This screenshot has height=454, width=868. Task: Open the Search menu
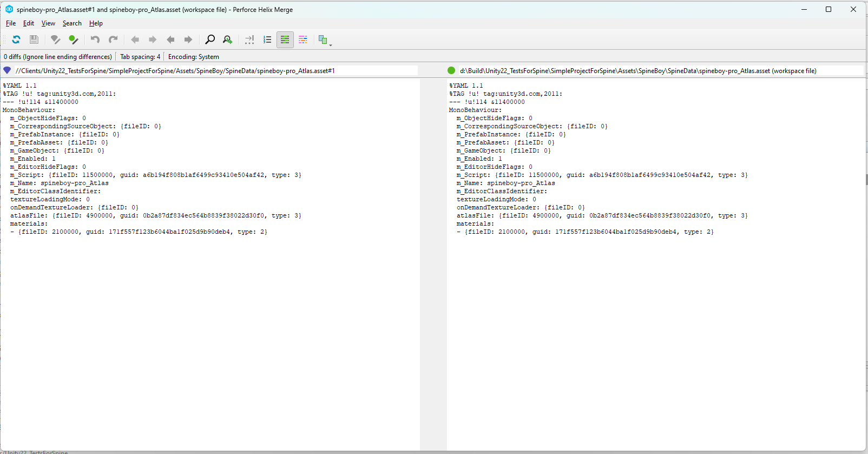click(x=72, y=23)
